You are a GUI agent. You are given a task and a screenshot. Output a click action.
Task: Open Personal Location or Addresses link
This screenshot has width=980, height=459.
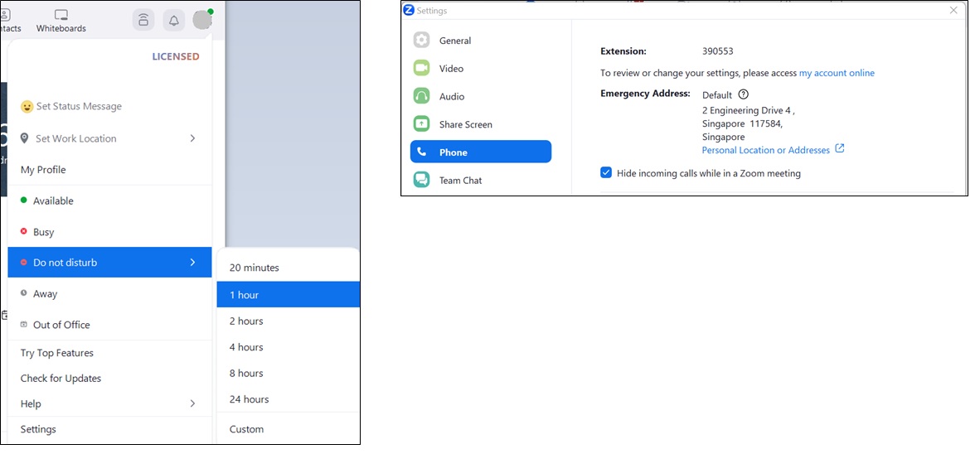[765, 150]
